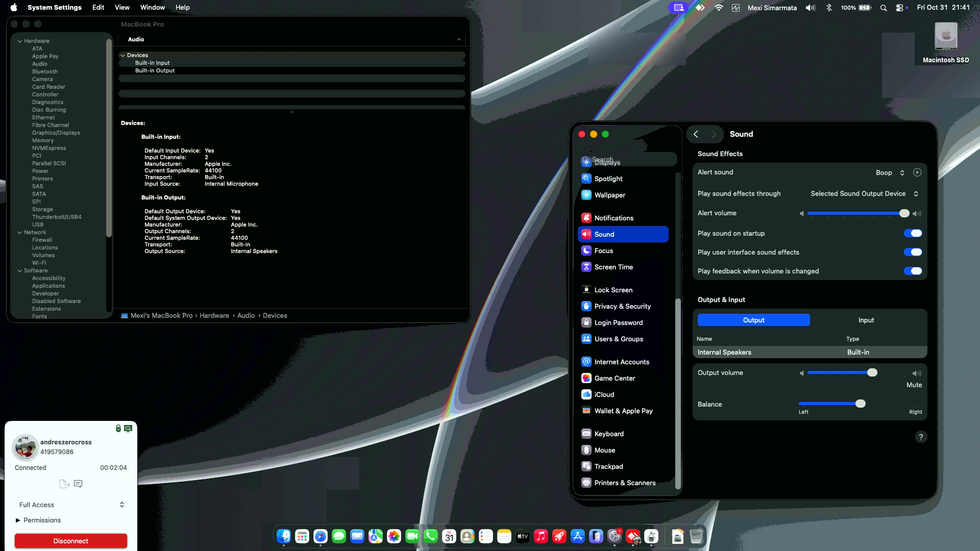This screenshot has height=551, width=980.
Task: Click the Search field in System Settings
Action: (x=628, y=160)
